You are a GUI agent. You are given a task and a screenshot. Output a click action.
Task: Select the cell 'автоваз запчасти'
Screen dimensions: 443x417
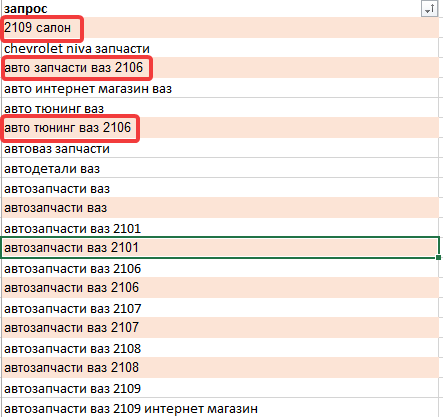pos(220,148)
